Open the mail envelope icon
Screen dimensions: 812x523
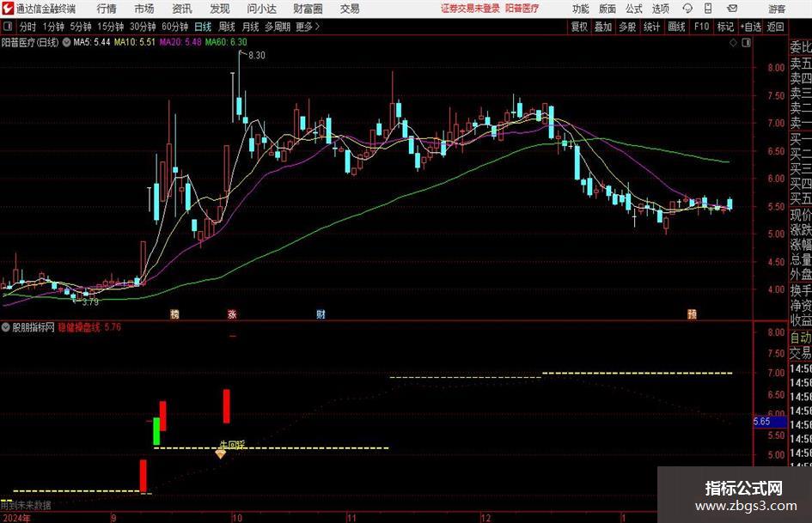tap(732, 9)
